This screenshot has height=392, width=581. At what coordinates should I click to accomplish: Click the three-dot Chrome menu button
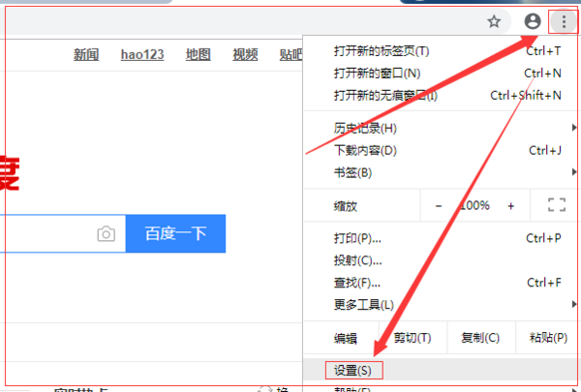[x=563, y=20]
